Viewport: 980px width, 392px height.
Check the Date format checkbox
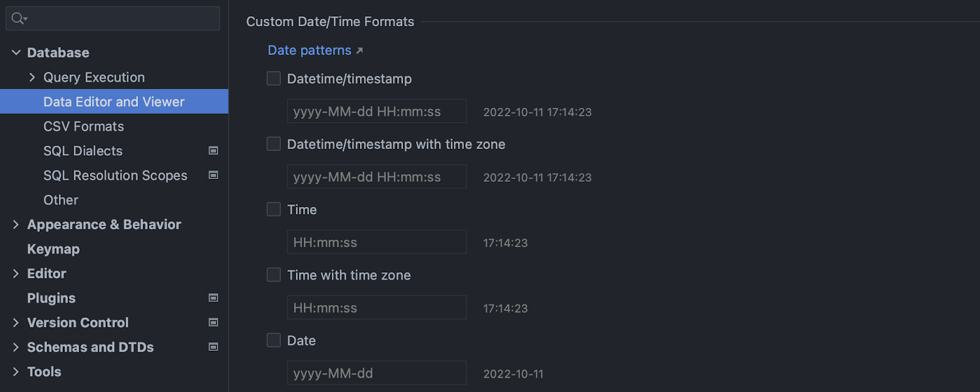[x=274, y=340]
